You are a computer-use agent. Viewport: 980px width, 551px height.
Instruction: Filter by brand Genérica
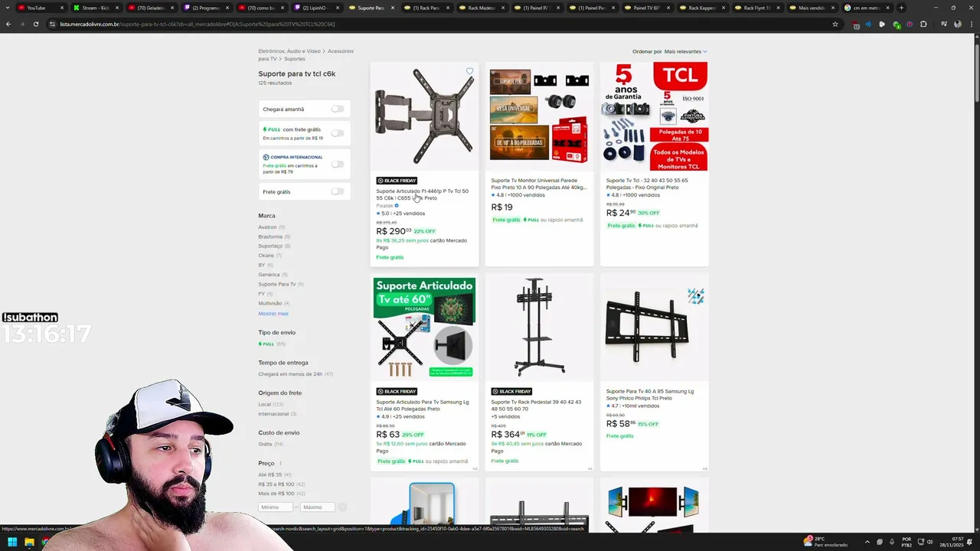point(269,275)
